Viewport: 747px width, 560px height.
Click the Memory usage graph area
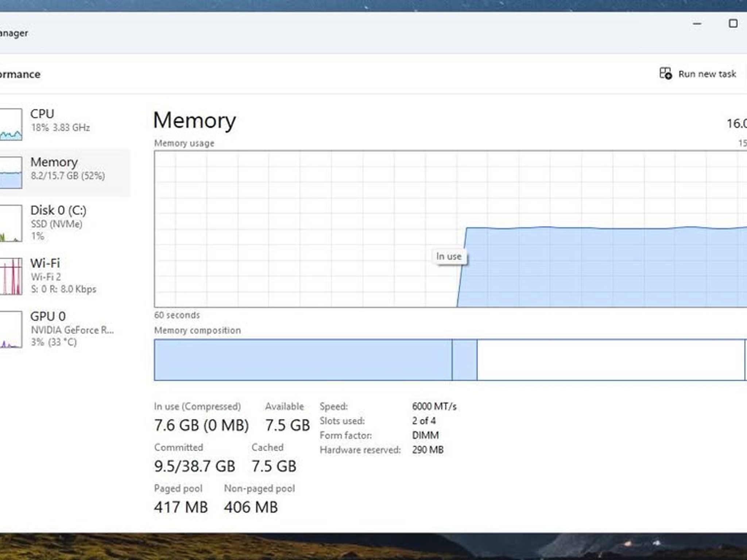click(x=450, y=229)
